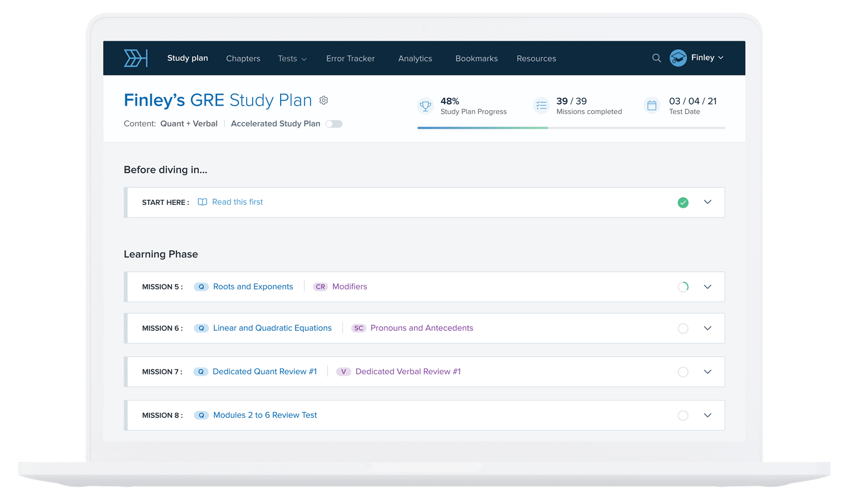Click the graduation cap avatar icon
The image size is (852, 504).
pos(678,57)
